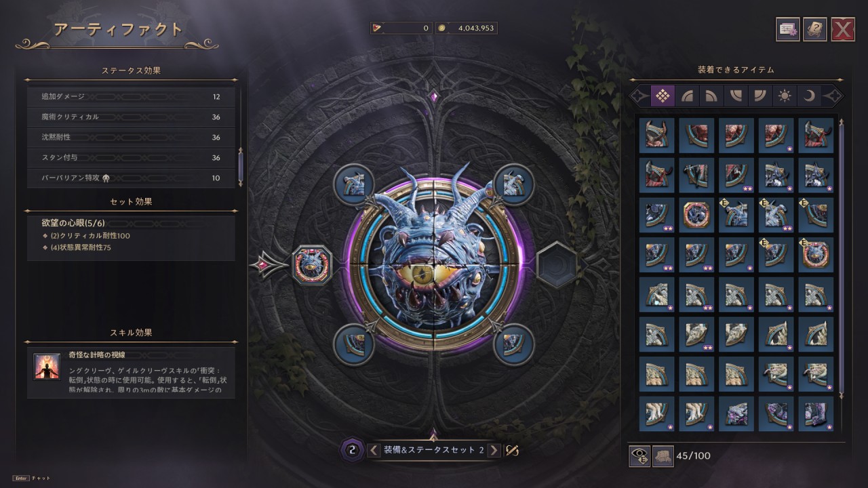The width and height of the screenshot is (868, 488).
Task: Click the top-left equipped artifact slot
Action: 355,183
